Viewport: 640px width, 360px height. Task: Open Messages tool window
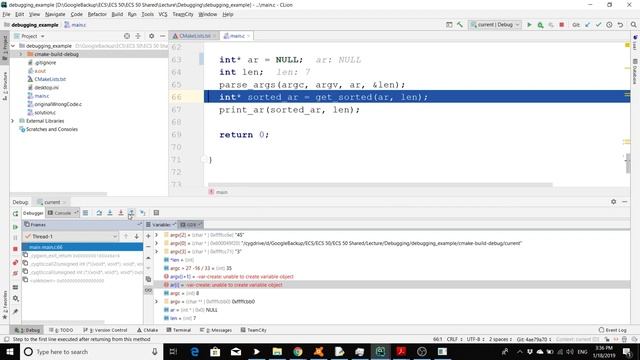(216, 330)
